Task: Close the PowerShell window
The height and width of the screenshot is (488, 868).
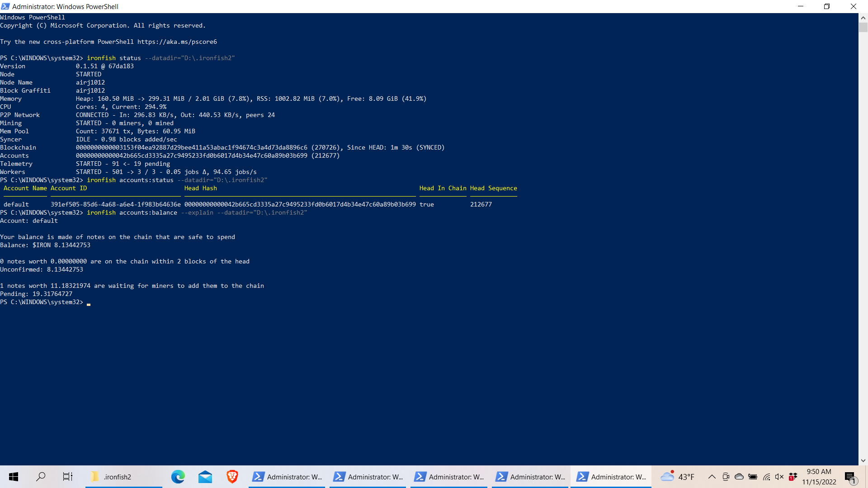Action: 854,6
